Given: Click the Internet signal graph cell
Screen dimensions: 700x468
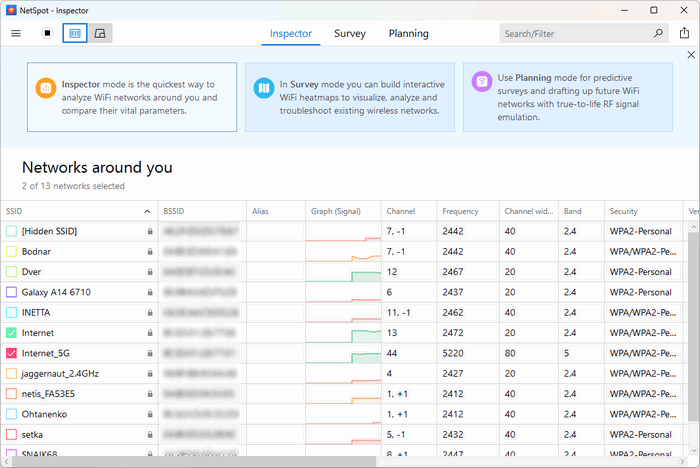Looking at the screenshot, I should point(343,333).
